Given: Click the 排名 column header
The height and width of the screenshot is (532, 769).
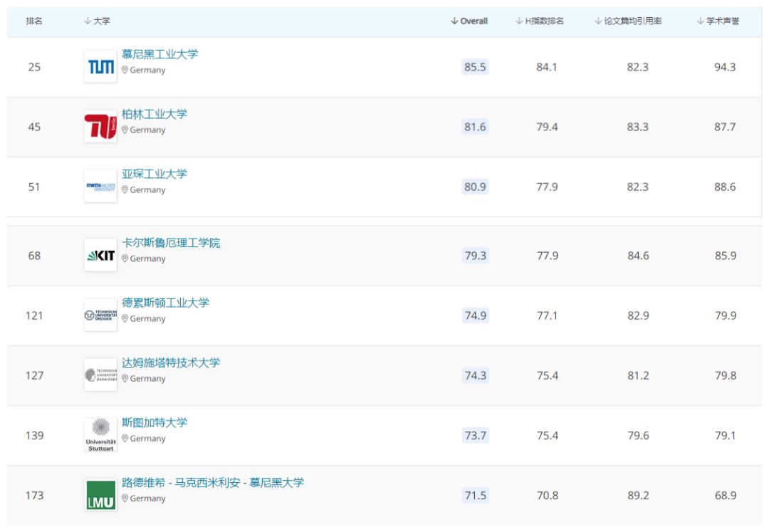Looking at the screenshot, I should click(x=34, y=21).
